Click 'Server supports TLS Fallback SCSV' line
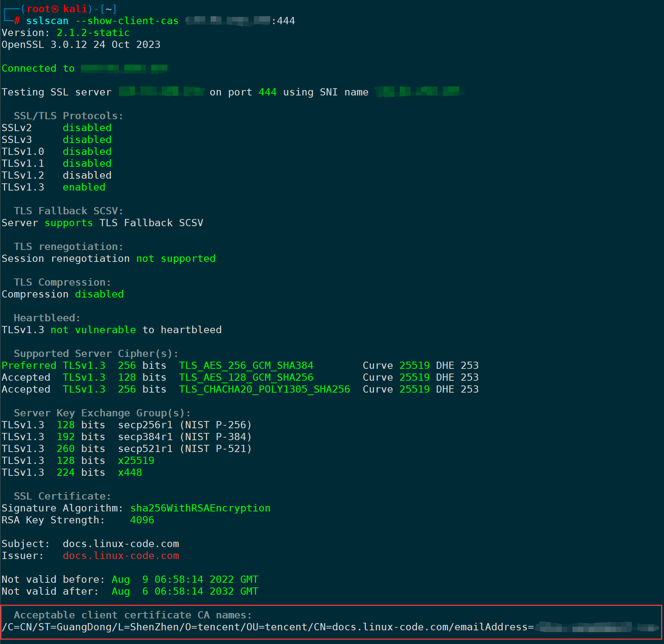664x644 pixels. pos(103,223)
